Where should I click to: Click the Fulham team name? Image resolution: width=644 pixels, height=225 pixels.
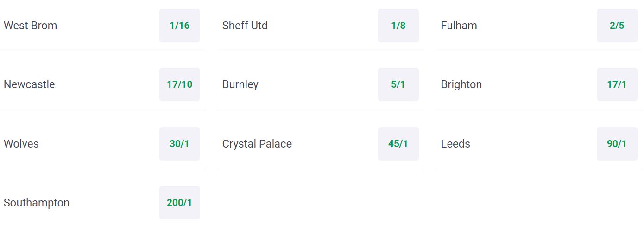pyautogui.click(x=459, y=26)
